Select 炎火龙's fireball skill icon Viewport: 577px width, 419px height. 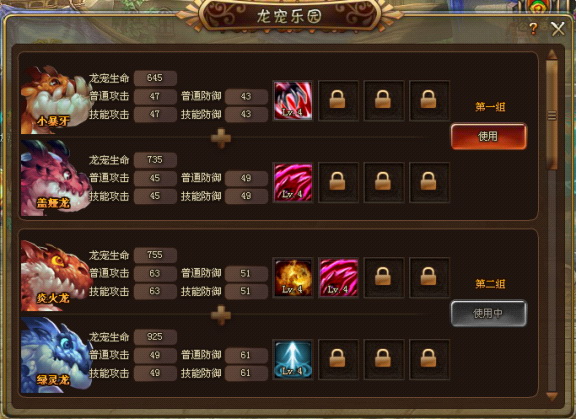click(293, 278)
